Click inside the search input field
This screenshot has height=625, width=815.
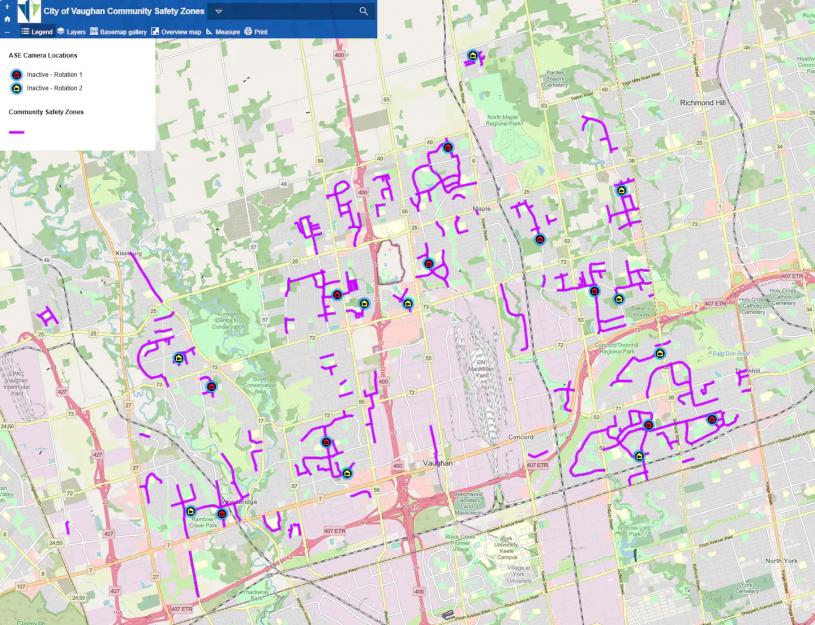point(290,10)
